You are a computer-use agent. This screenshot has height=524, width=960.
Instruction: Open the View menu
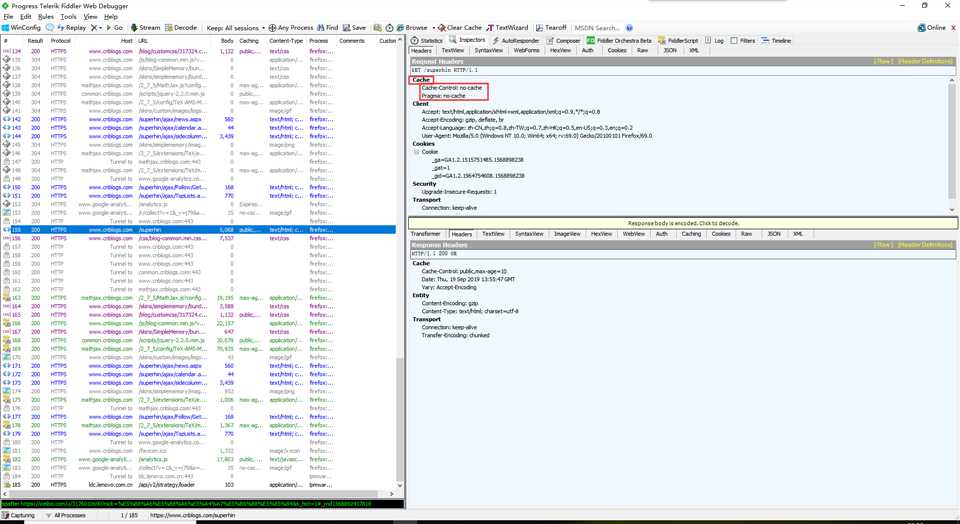point(91,17)
